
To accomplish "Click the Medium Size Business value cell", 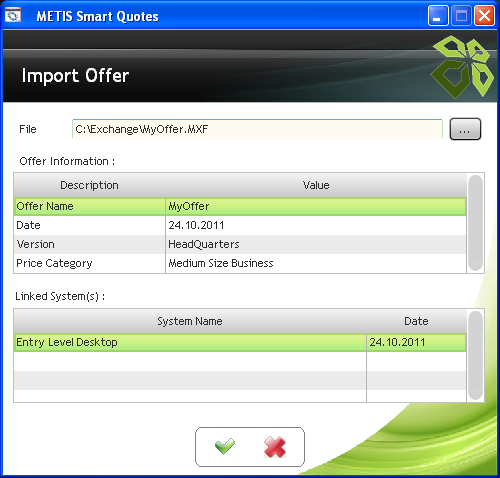I will 316,263.
